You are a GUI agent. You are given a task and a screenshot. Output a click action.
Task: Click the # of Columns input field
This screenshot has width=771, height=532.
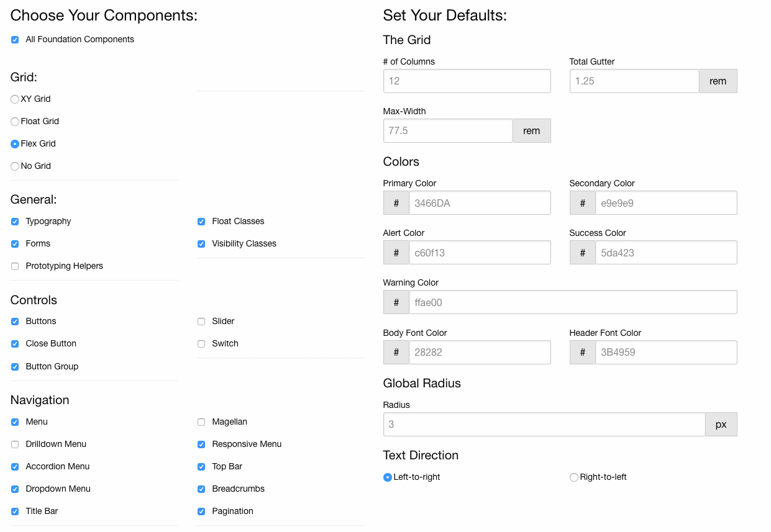(467, 81)
